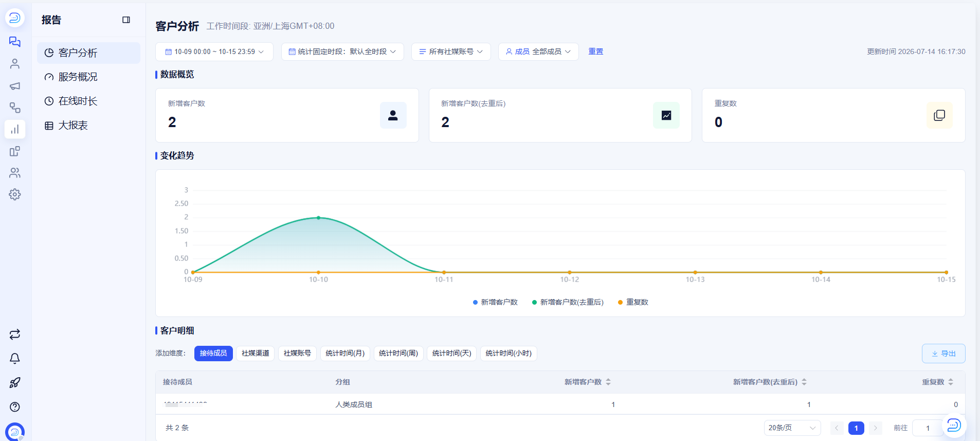The height and width of the screenshot is (441, 980).
Task: Expand the 成员 全部成员 filter dropdown
Action: click(538, 51)
